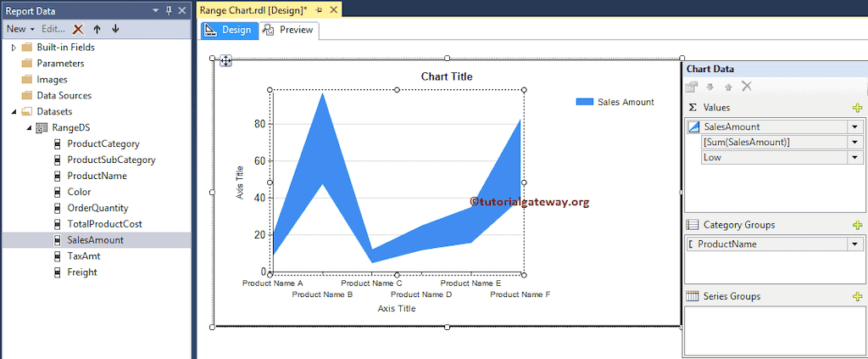Select the Chart Title text
The width and height of the screenshot is (868, 359).
[447, 76]
